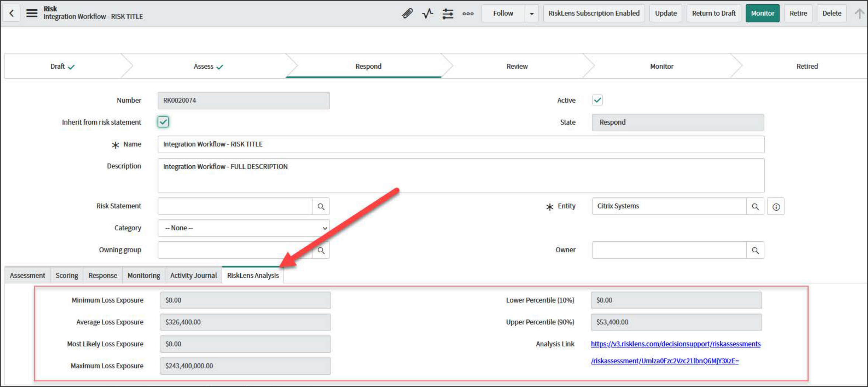Viewport: 868px width, 387px height.
Task: Select the Assessment tab
Action: tap(27, 276)
